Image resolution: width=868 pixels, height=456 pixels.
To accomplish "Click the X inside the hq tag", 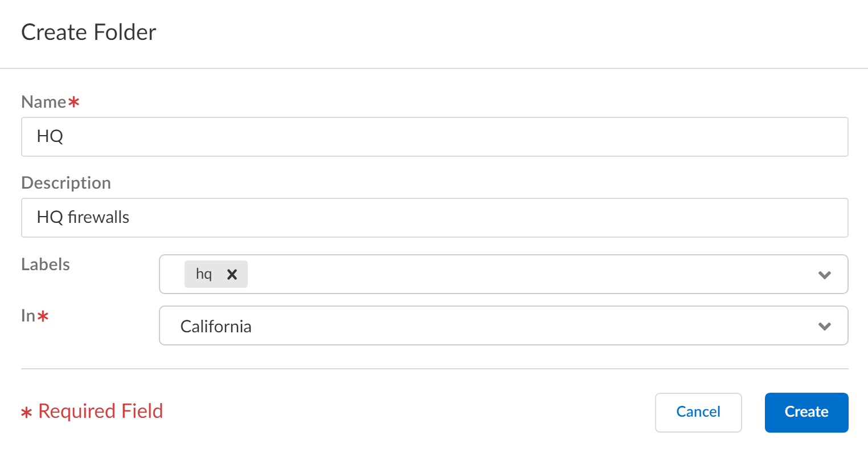I will [232, 274].
